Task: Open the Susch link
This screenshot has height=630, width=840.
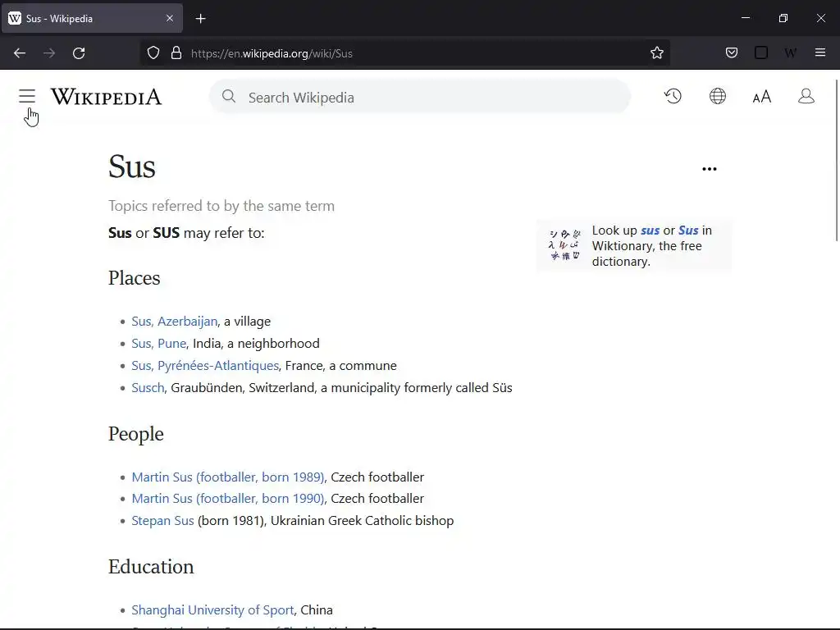Action: (x=148, y=388)
